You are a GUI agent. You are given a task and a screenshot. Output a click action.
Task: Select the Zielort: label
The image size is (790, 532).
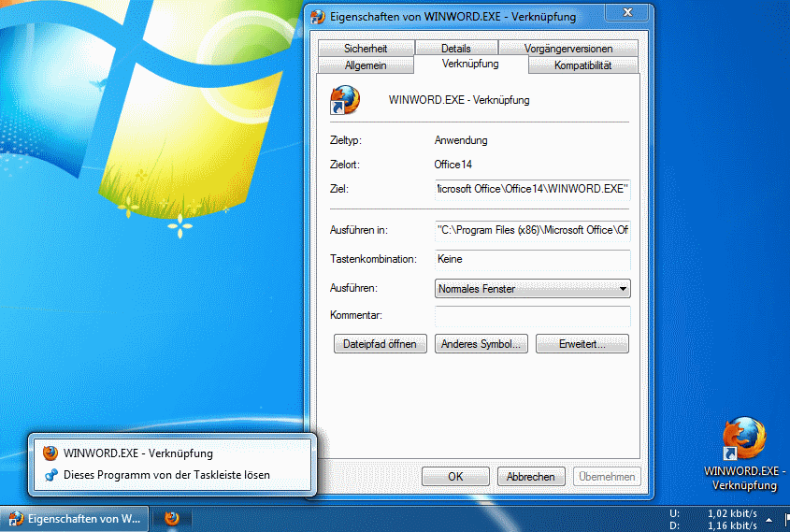(345, 165)
